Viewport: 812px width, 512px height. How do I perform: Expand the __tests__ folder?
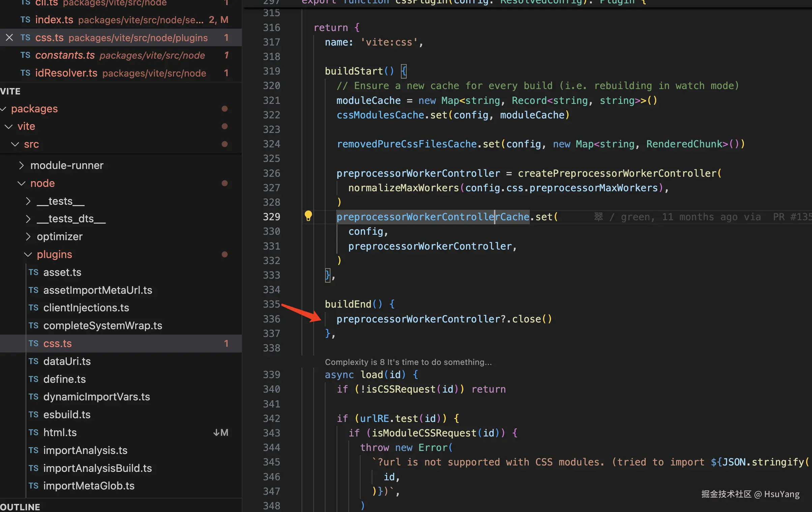(x=28, y=201)
